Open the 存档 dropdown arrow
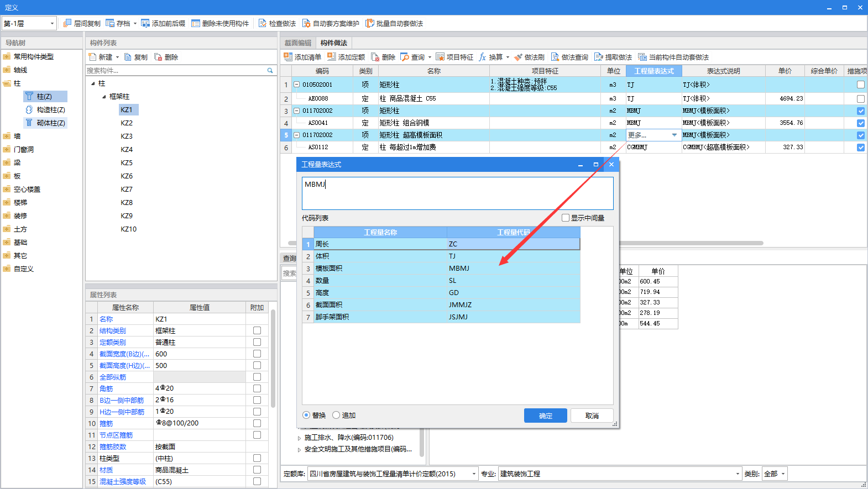The width and height of the screenshot is (868, 489). point(135,23)
